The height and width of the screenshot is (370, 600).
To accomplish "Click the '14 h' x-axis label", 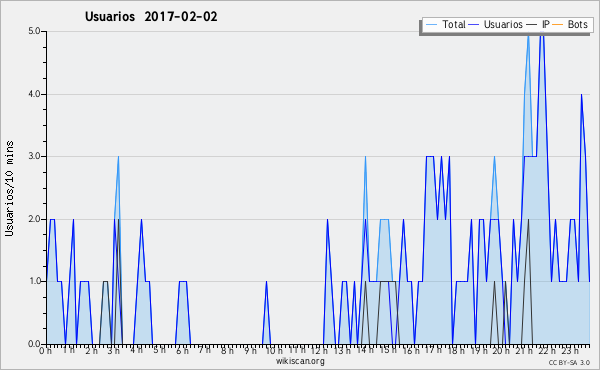I will (x=365, y=350).
